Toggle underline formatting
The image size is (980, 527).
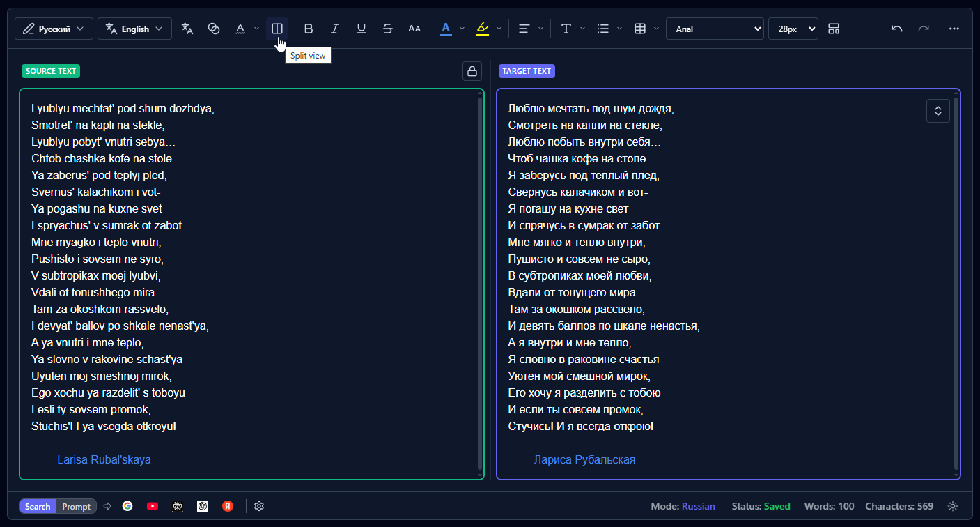pyautogui.click(x=361, y=29)
